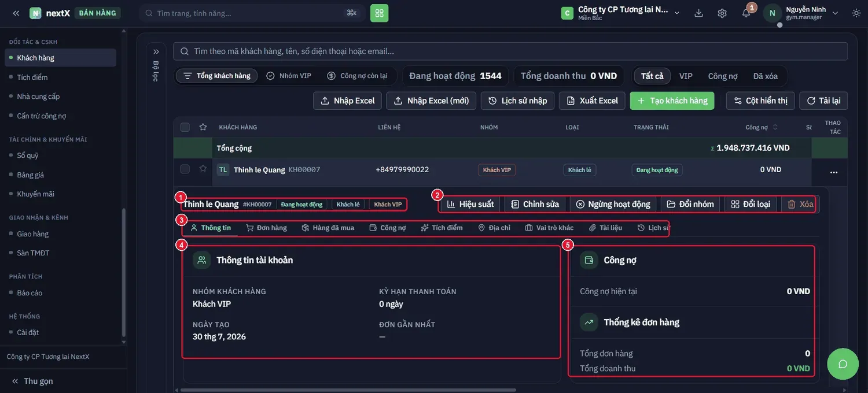Viewport: 868px width, 393px height.
Task: Focus the Tìm trang, tính năng search box
Action: click(252, 13)
